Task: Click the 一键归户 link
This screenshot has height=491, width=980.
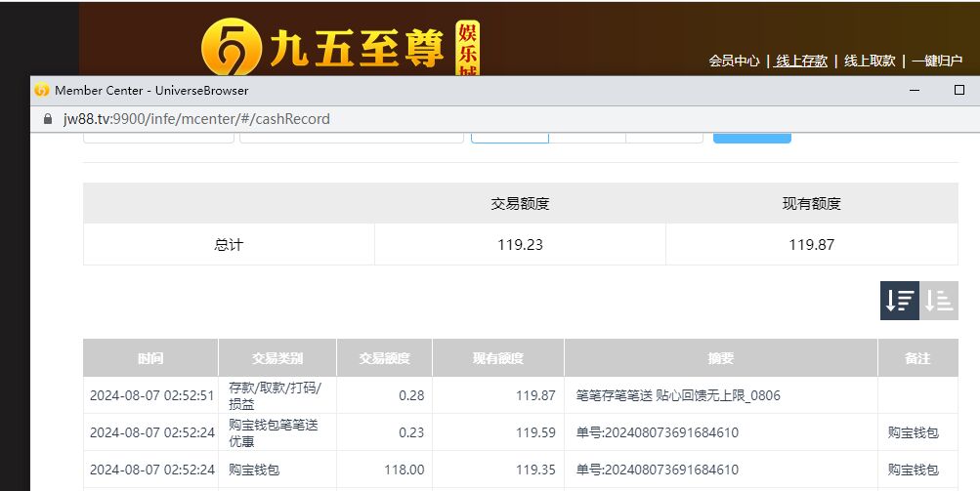Action: tap(937, 61)
